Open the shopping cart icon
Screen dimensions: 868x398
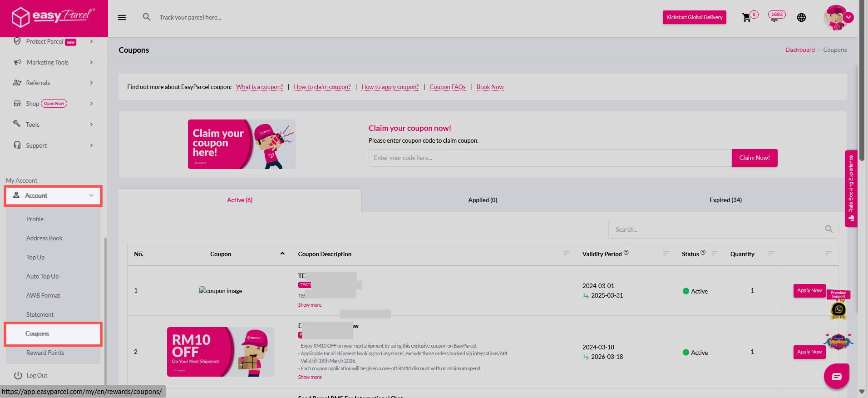pyautogui.click(x=746, y=17)
